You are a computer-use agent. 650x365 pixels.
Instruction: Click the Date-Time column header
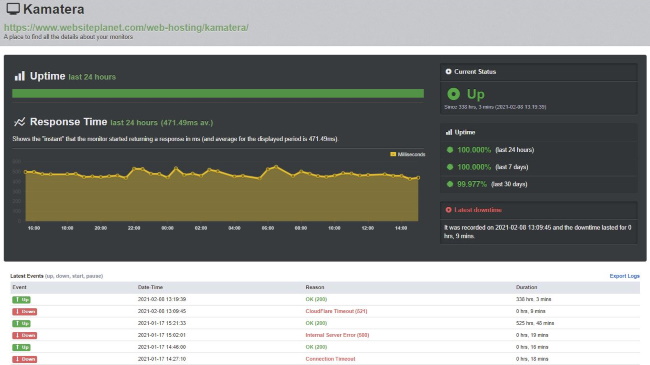click(150, 287)
